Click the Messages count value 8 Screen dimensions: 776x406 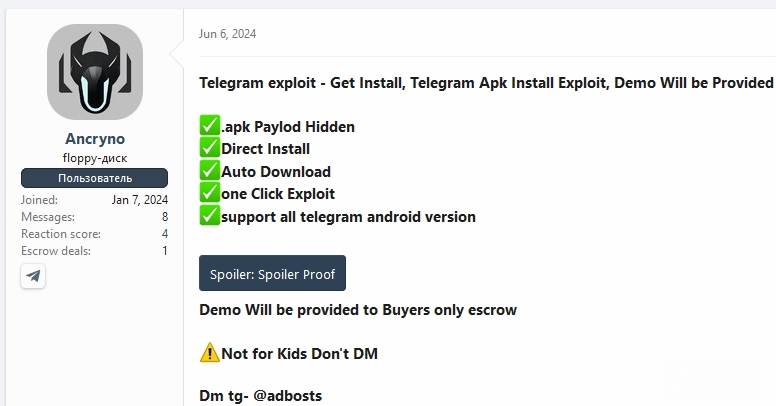click(x=165, y=217)
